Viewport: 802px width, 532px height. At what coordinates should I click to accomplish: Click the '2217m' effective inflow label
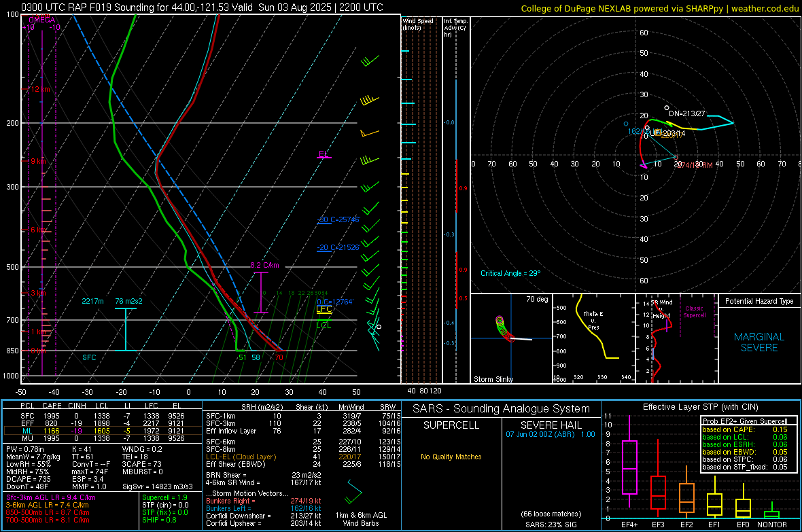(92, 301)
